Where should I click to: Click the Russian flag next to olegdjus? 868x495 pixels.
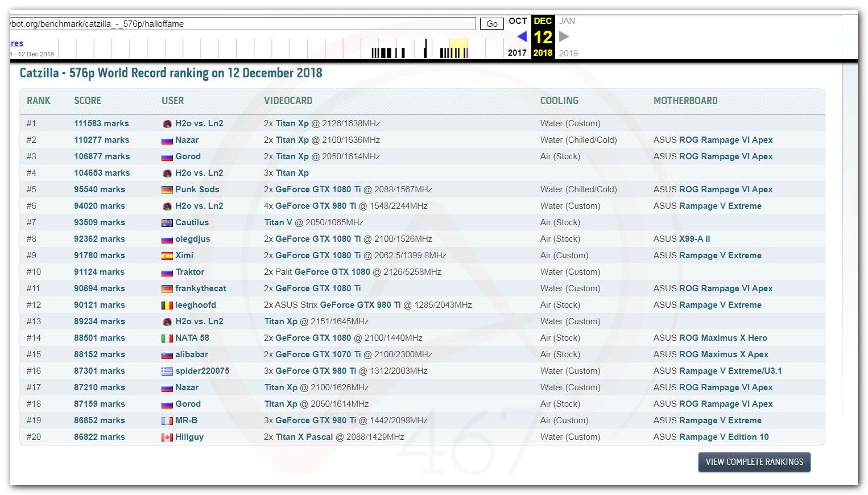pyautogui.click(x=167, y=239)
